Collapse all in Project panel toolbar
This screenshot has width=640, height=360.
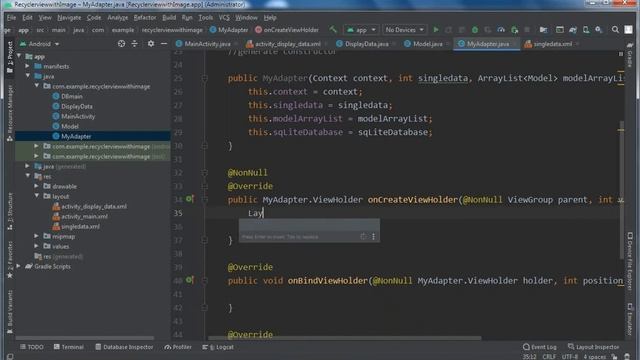pos(134,44)
